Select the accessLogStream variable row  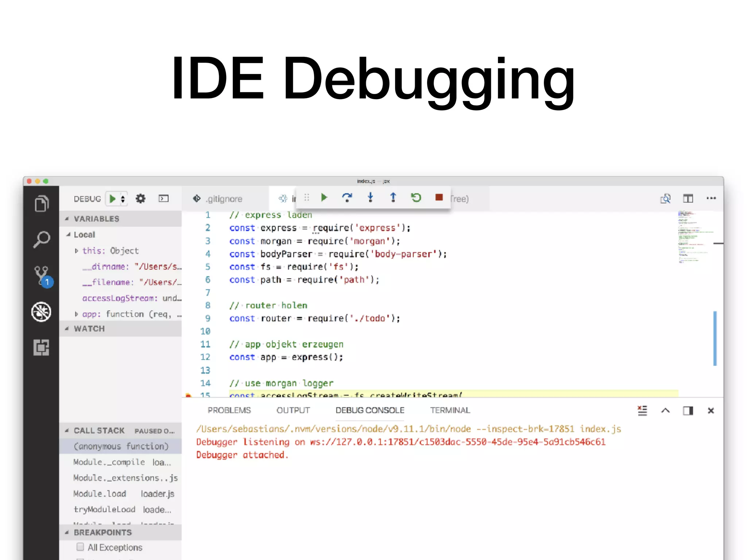click(x=120, y=298)
